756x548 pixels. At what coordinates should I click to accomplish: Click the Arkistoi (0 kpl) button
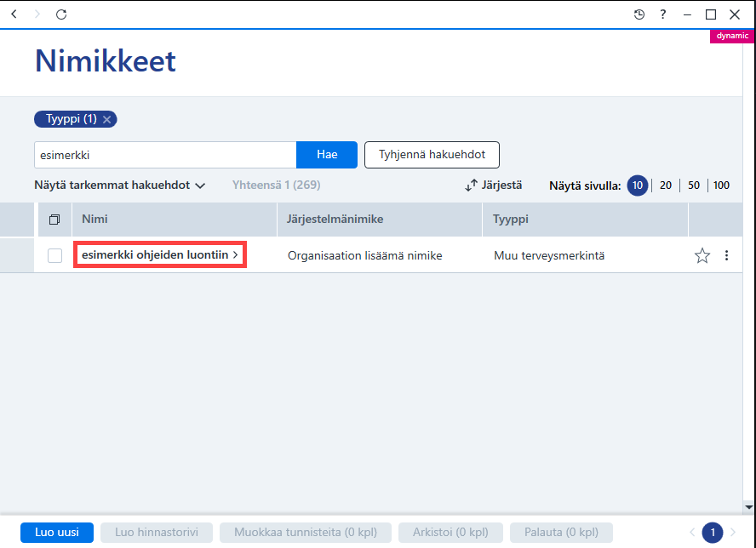[x=450, y=533]
